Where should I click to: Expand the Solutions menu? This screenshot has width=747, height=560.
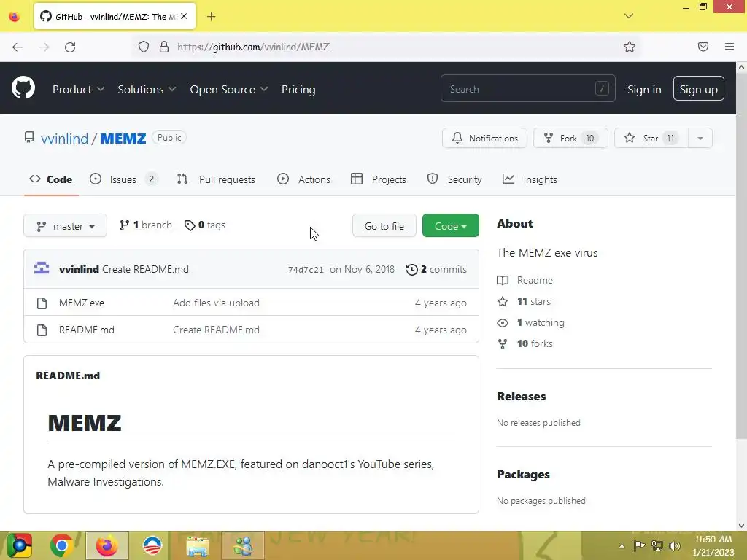(147, 90)
